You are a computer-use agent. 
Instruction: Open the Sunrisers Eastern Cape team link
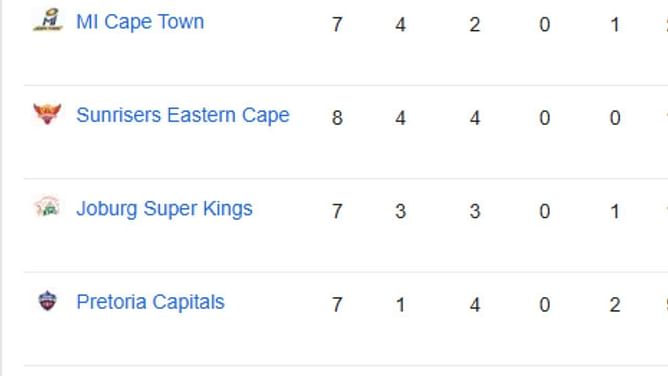click(x=183, y=115)
